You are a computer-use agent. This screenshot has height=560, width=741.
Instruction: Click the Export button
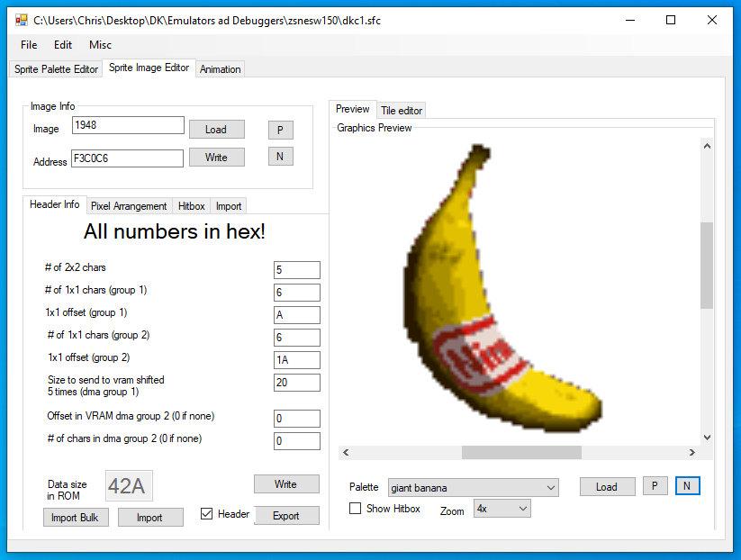285,516
